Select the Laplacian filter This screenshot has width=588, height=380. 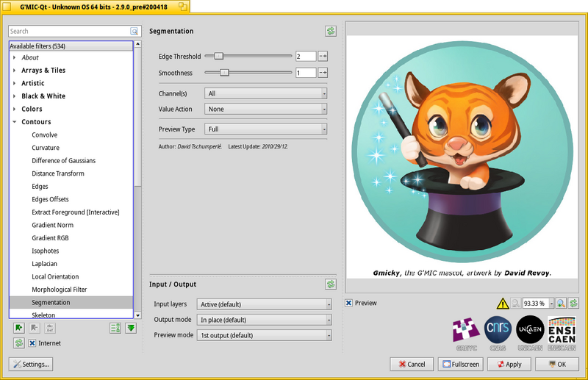[44, 264]
